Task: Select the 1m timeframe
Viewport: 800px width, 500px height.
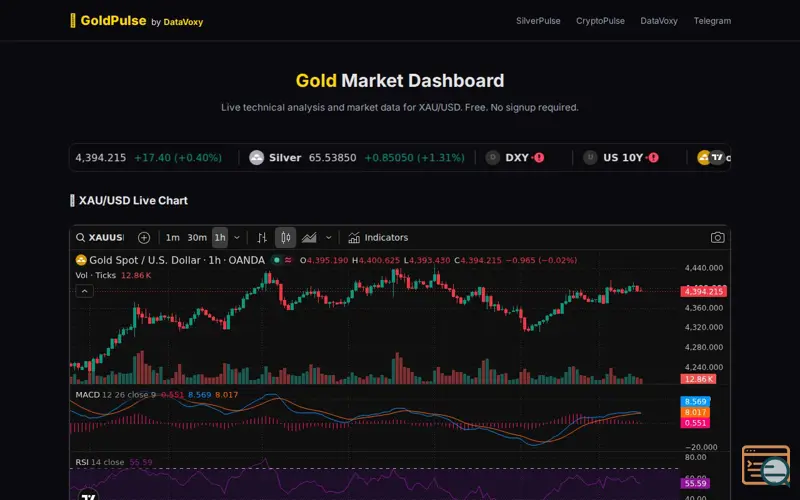Action: pos(172,238)
